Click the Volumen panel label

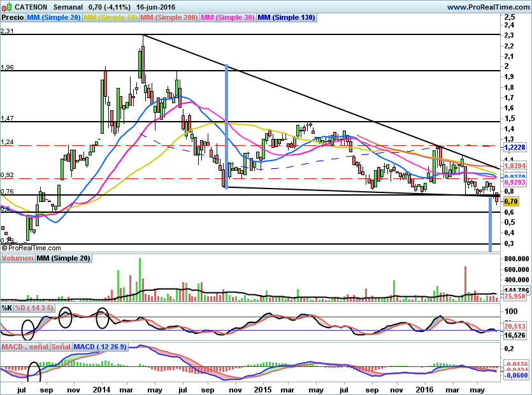pos(17,258)
